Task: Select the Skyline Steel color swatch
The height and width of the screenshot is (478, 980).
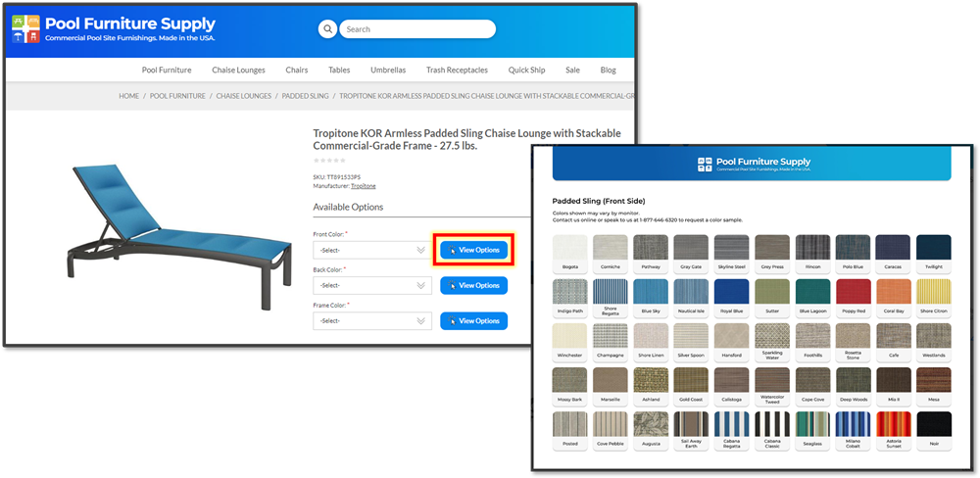Action: click(x=731, y=254)
